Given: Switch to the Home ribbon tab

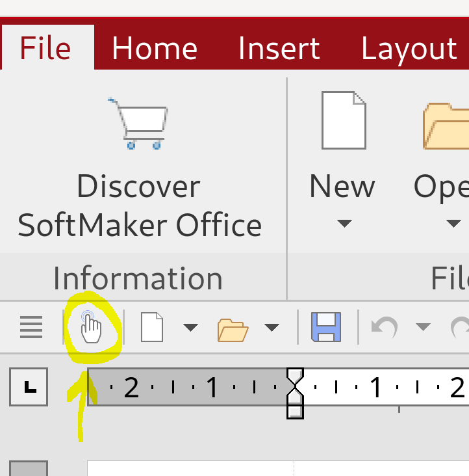Looking at the screenshot, I should (155, 49).
